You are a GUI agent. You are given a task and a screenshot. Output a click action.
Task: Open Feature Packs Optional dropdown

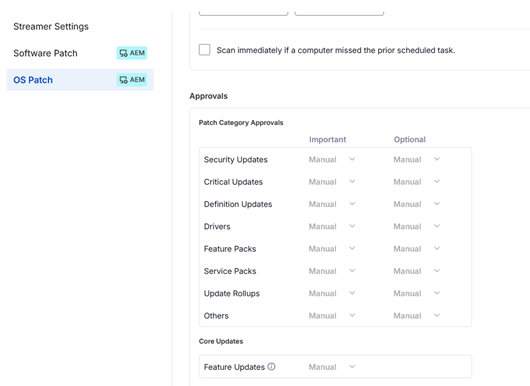[416, 249]
